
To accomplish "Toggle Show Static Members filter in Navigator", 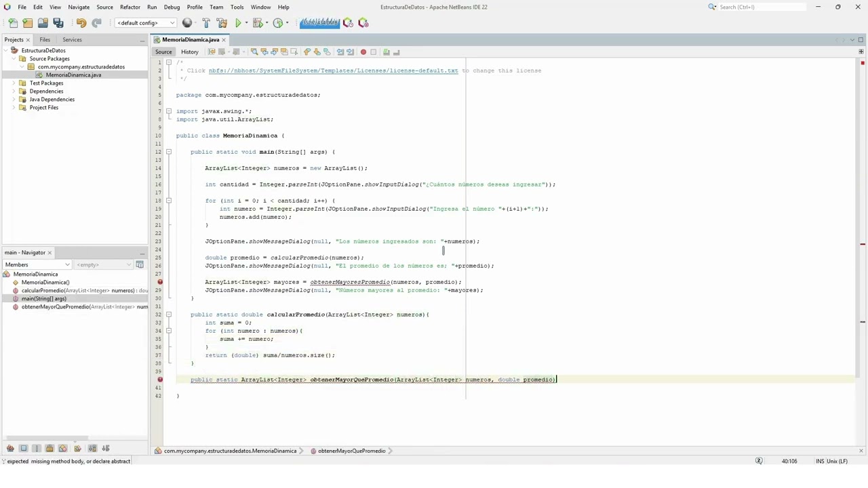I will (37, 449).
